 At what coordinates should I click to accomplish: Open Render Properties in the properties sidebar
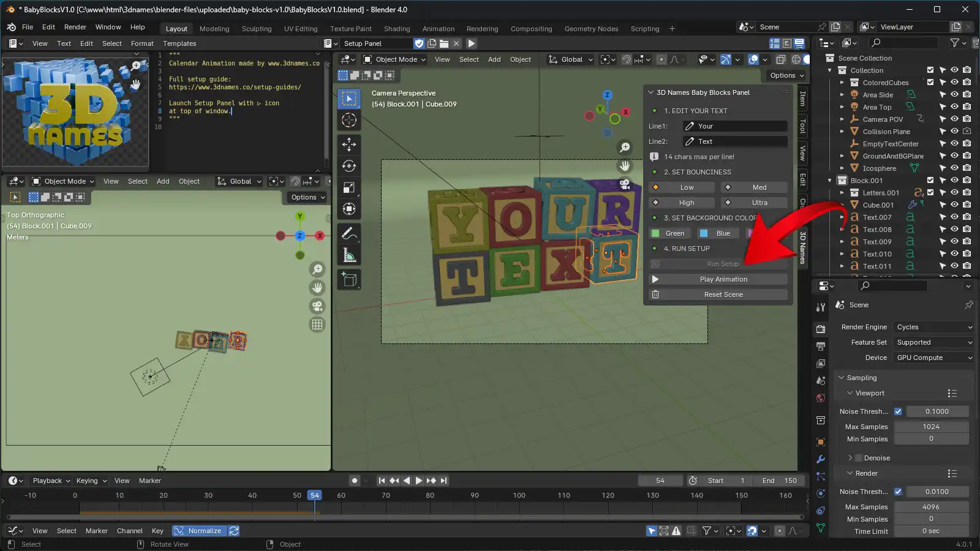821,328
